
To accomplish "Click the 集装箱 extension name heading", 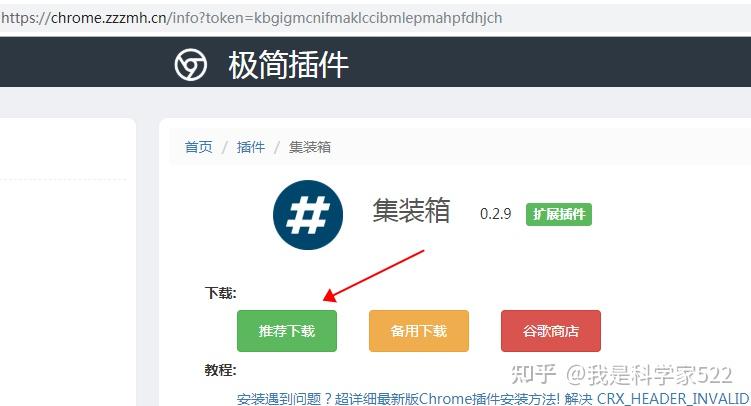I will click(x=411, y=211).
